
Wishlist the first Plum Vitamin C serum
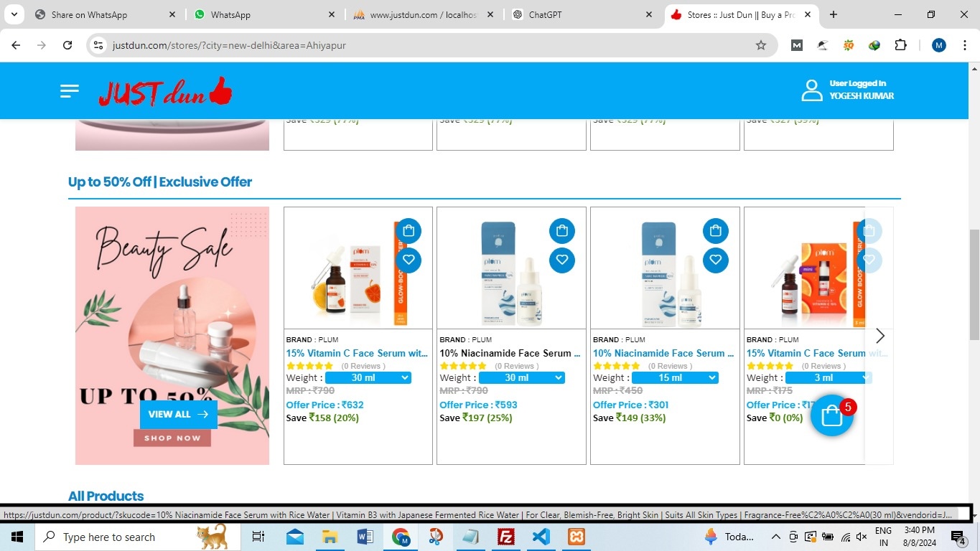[x=409, y=260]
